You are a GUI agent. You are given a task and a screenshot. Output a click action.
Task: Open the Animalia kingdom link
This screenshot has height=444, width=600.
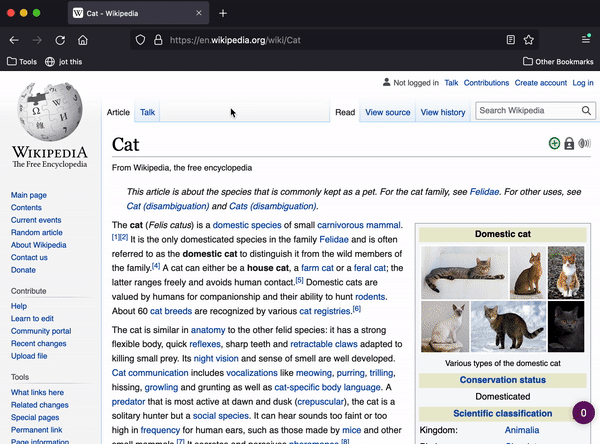pyautogui.click(x=522, y=430)
